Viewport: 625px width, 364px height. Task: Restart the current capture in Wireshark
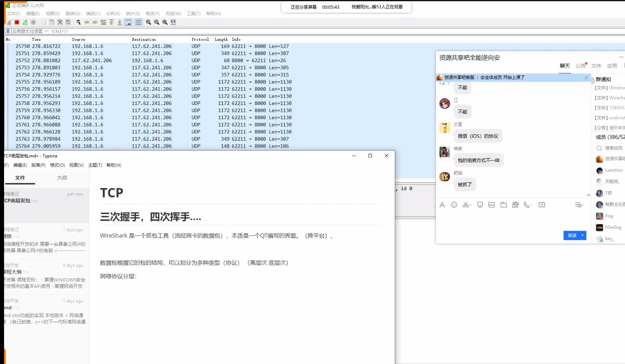tap(25, 22)
